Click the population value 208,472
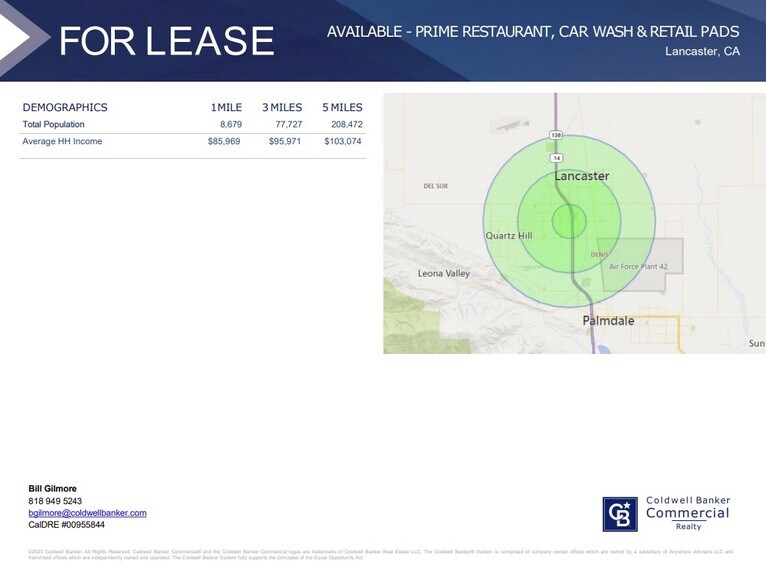 click(347, 125)
